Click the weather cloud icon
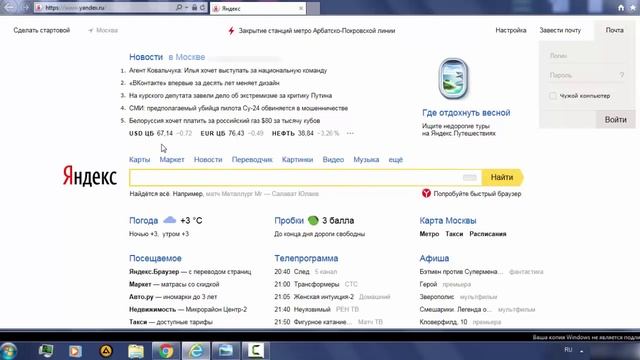The height and width of the screenshot is (360, 640). [x=169, y=220]
